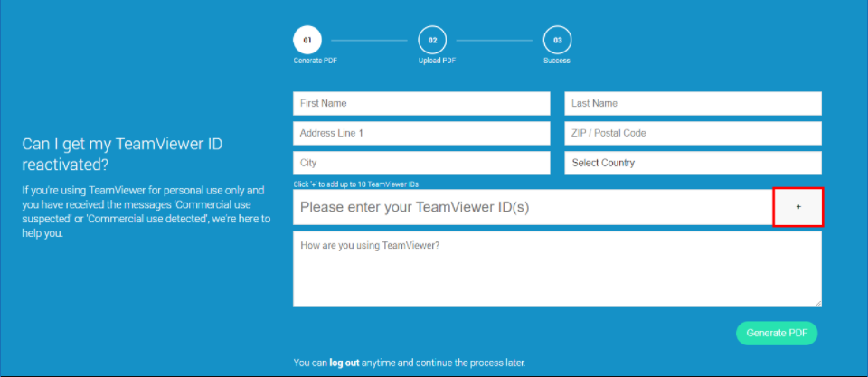
Task: Click the 'Generate PDF' step label
Action: pyautogui.click(x=315, y=61)
